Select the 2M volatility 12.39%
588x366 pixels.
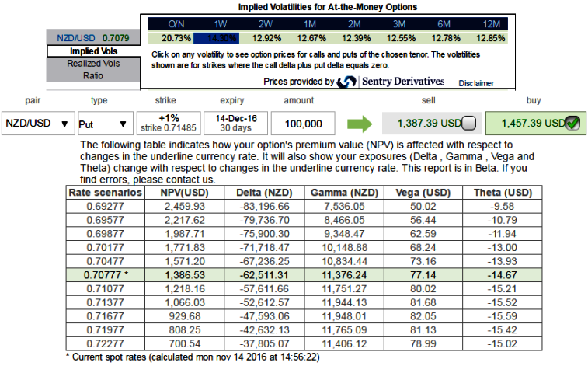click(x=356, y=38)
